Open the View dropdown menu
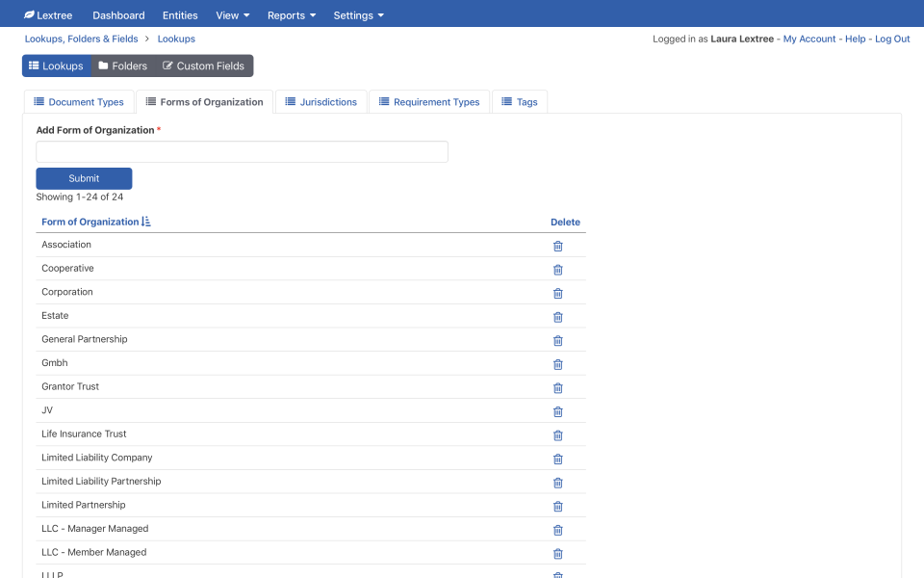 (x=231, y=14)
